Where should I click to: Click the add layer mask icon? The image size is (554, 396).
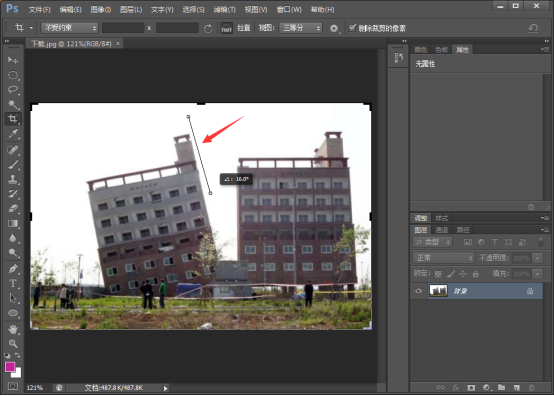(471, 388)
